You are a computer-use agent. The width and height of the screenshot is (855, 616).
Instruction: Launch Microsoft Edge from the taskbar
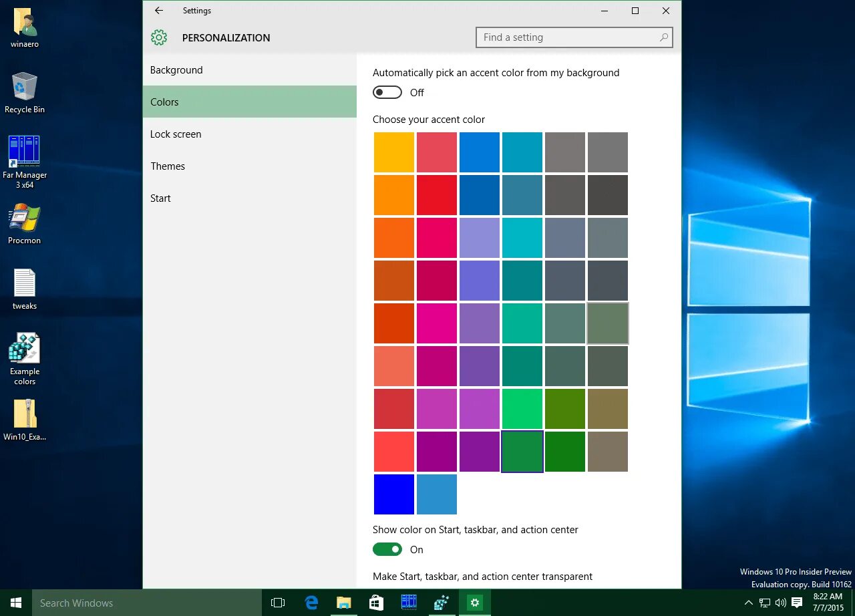311,603
